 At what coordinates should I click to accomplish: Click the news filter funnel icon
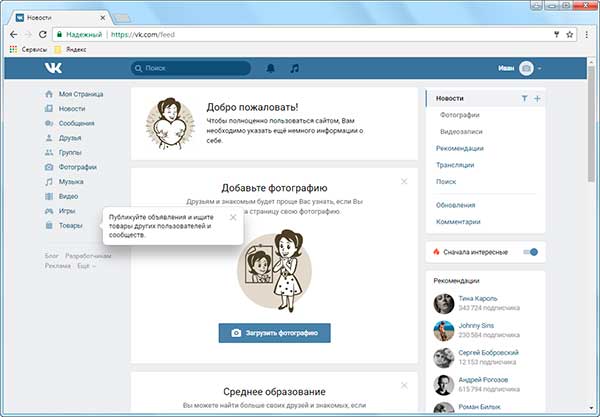(x=524, y=98)
